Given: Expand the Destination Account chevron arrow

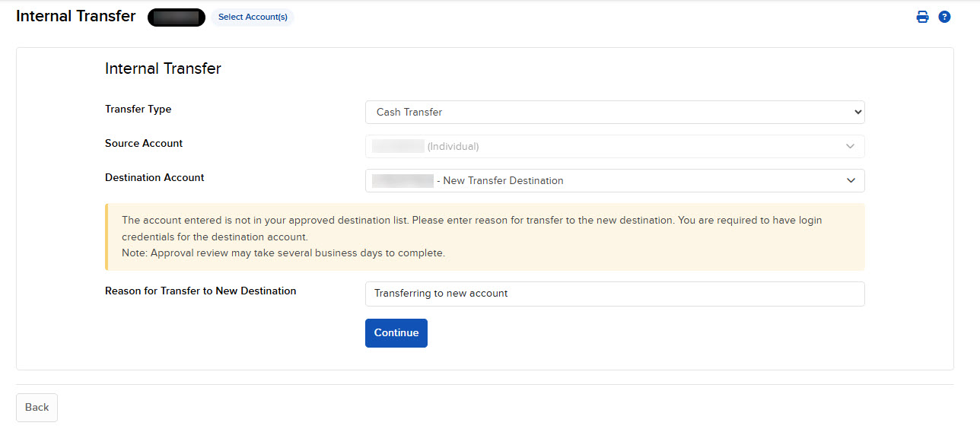Looking at the screenshot, I should click(x=851, y=180).
